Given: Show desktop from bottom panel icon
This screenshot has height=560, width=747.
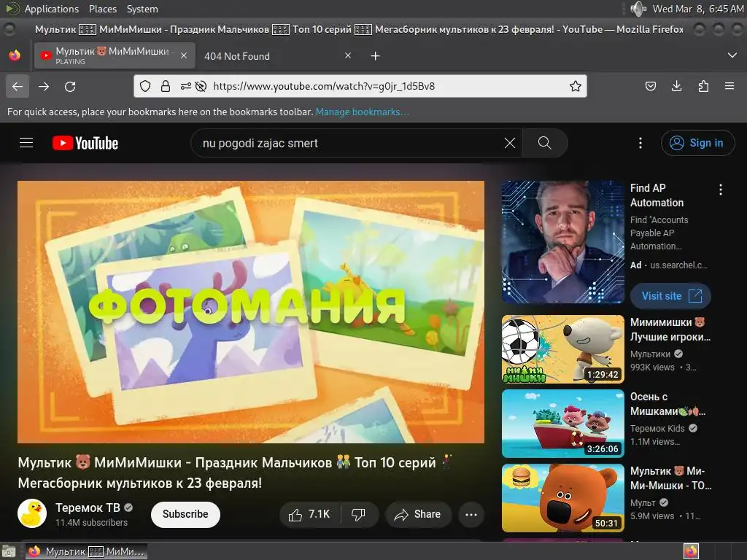Looking at the screenshot, I should (9, 551).
